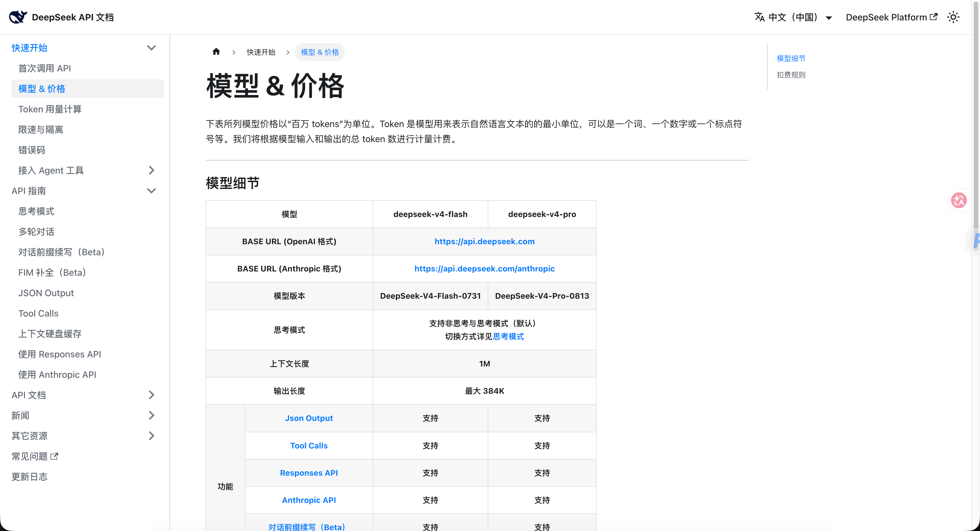Viewport: 980px width, 531px height.
Task: Click the deepseek-v4-pro column header
Action: (x=542, y=214)
